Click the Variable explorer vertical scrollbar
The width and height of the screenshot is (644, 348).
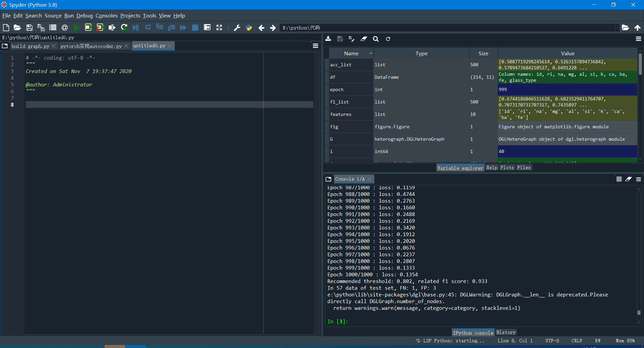(640, 64)
